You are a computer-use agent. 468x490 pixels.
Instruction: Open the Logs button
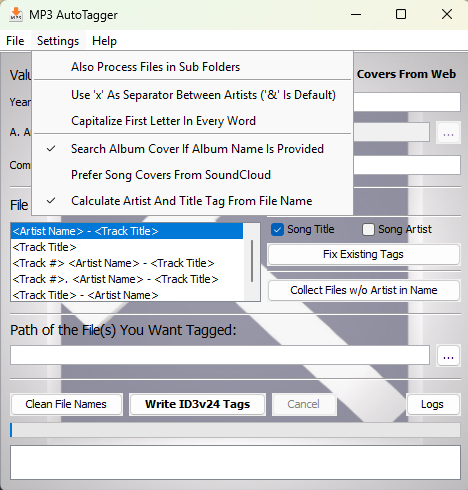tap(433, 404)
